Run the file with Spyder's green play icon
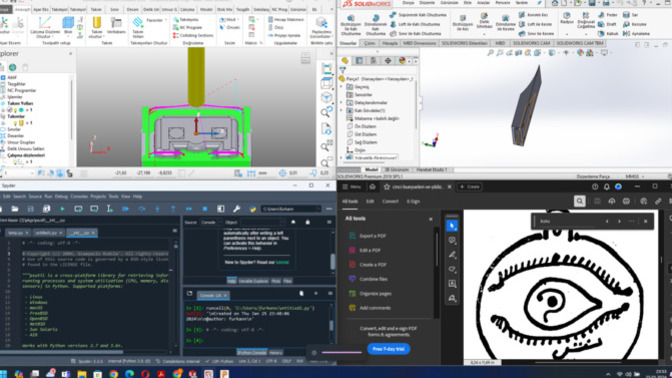This screenshot has width=672, height=378. tap(63, 209)
